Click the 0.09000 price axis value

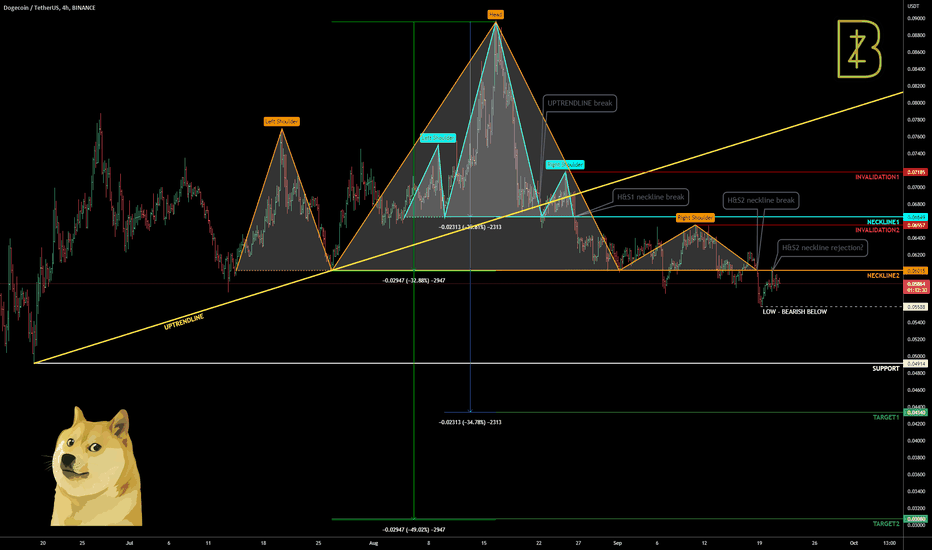(916, 18)
